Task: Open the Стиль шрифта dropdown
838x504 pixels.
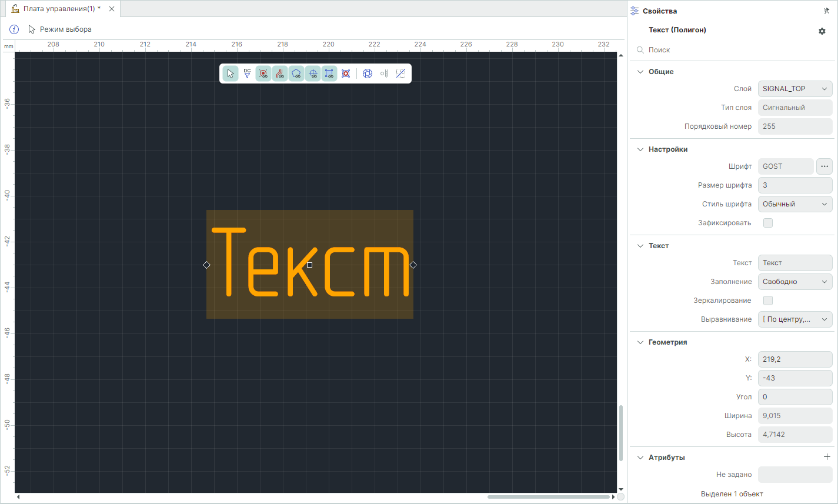Action: 794,204
